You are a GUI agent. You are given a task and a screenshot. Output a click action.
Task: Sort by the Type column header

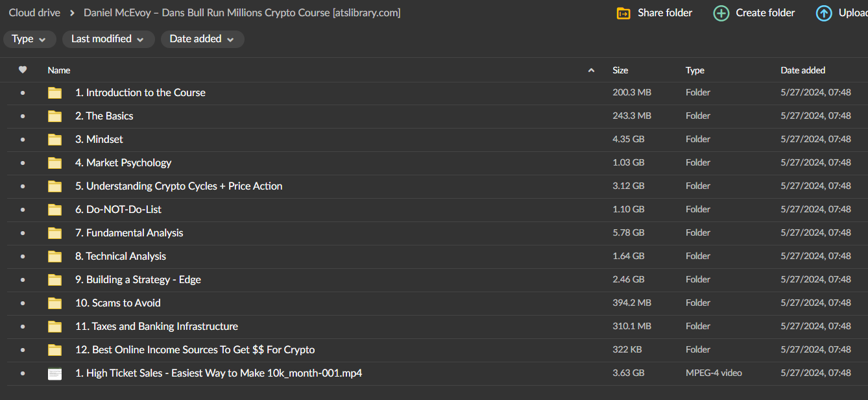coord(695,70)
